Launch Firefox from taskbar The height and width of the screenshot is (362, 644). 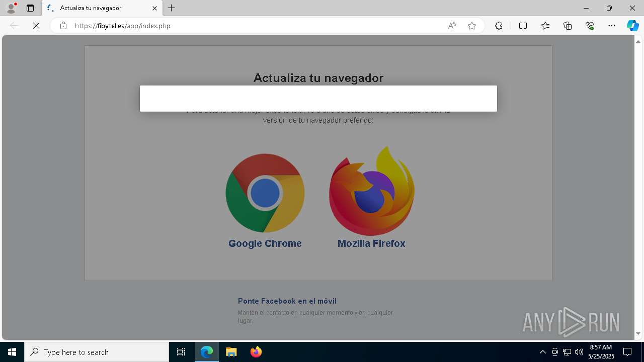pyautogui.click(x=256, y=352)
